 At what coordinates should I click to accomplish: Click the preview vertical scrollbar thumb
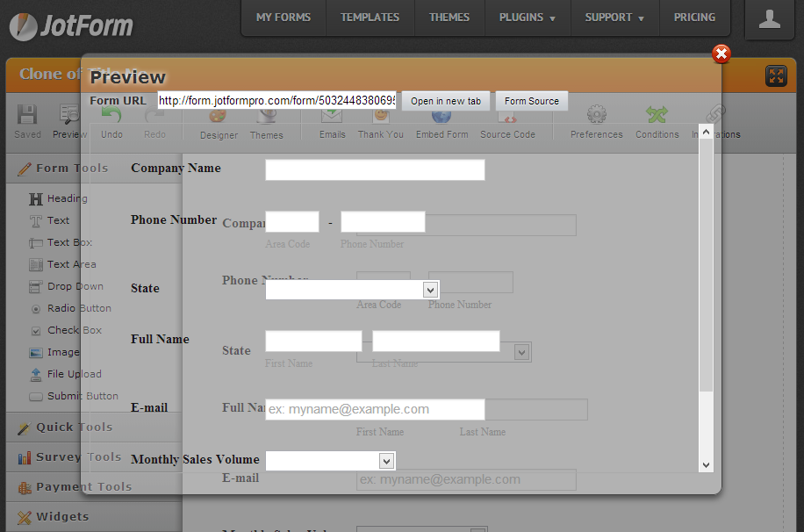(x=706, y=265)
